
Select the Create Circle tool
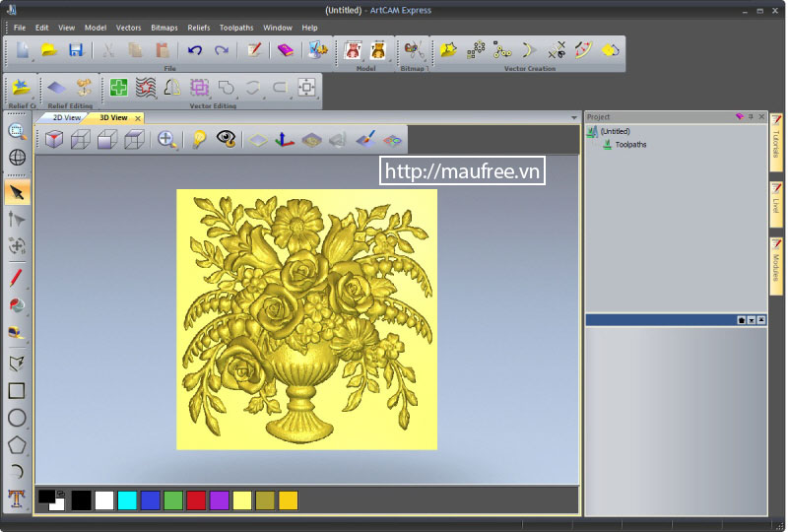17,418
